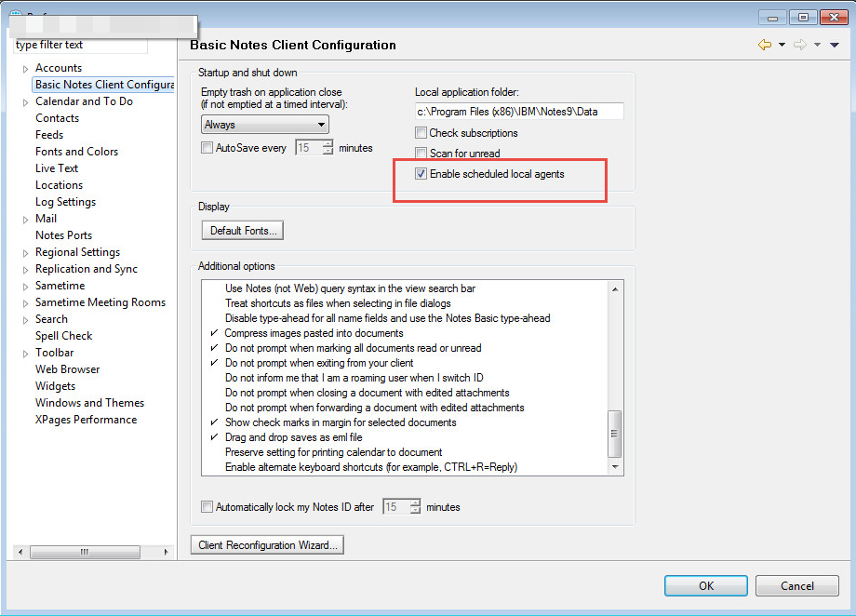The image size is (856, 616).
Task: Click the Additional options scrollbar thumb
Action: click(615, 434)
